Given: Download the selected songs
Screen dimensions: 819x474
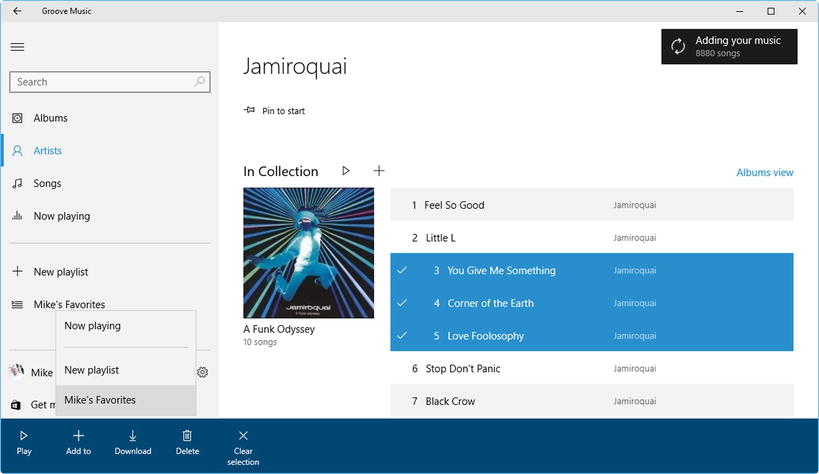Looking at the screenshot, I should click(133, 443).
